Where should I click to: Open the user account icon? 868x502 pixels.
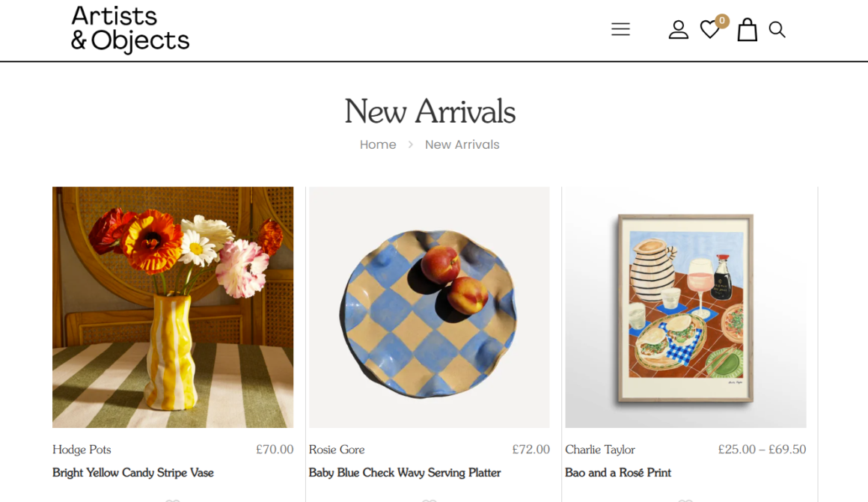click(x=678, y=29)
